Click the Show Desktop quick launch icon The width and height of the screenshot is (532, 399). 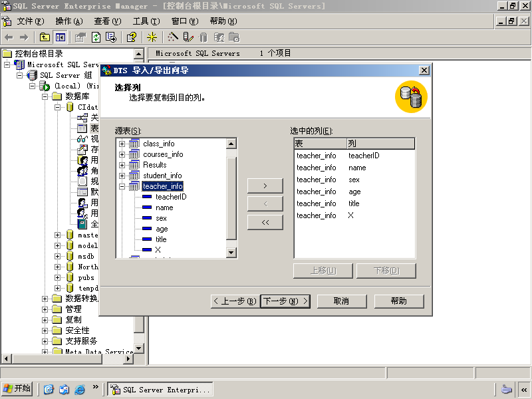point(49,389)
